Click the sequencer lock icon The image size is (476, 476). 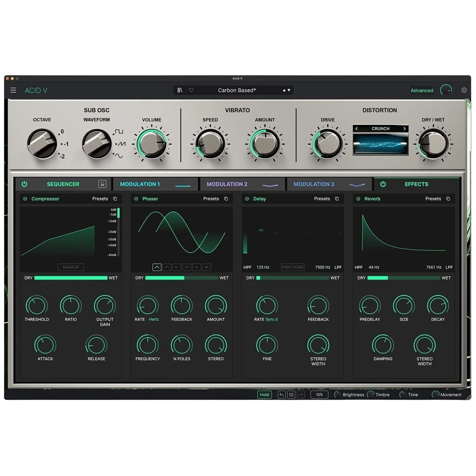click(x=102, y=184)
